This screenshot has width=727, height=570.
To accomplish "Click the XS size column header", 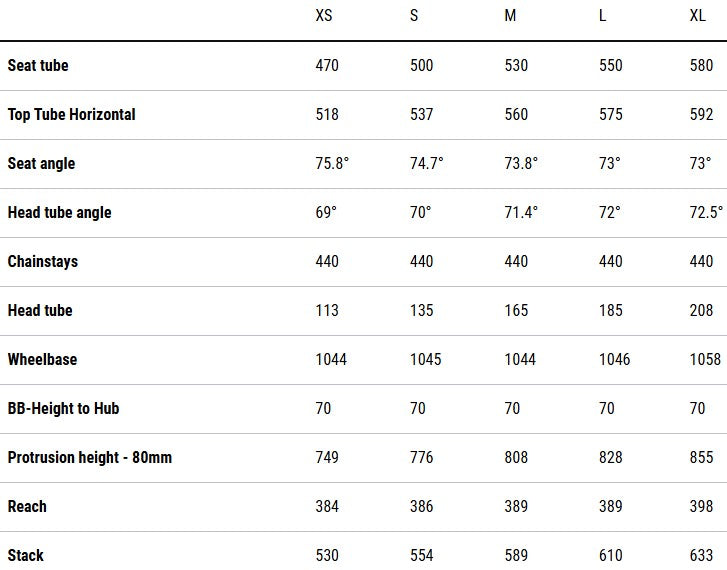I will [324, 16].
